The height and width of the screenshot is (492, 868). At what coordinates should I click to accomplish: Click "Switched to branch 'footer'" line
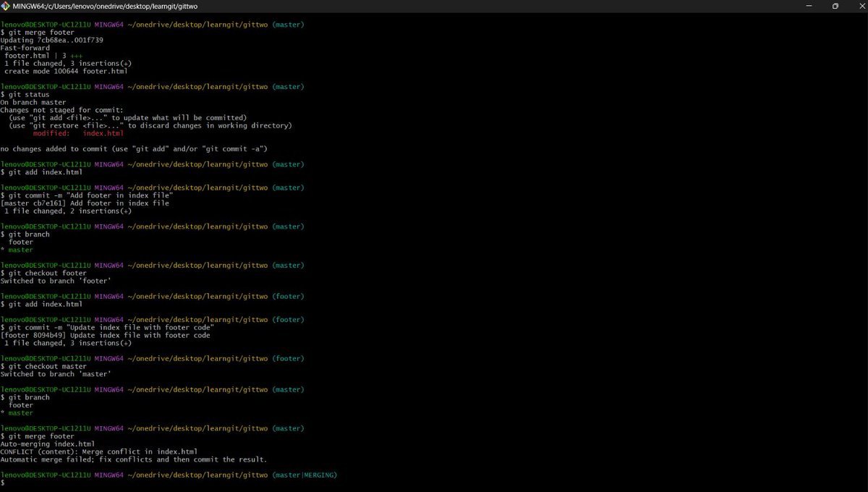pyautogui.click(x=56, y=281)
